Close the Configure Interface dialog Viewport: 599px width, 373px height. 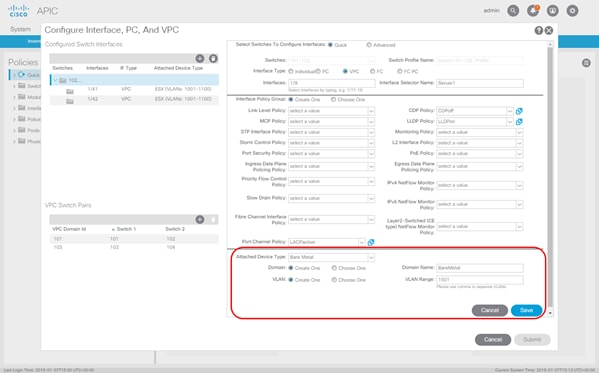549,31
